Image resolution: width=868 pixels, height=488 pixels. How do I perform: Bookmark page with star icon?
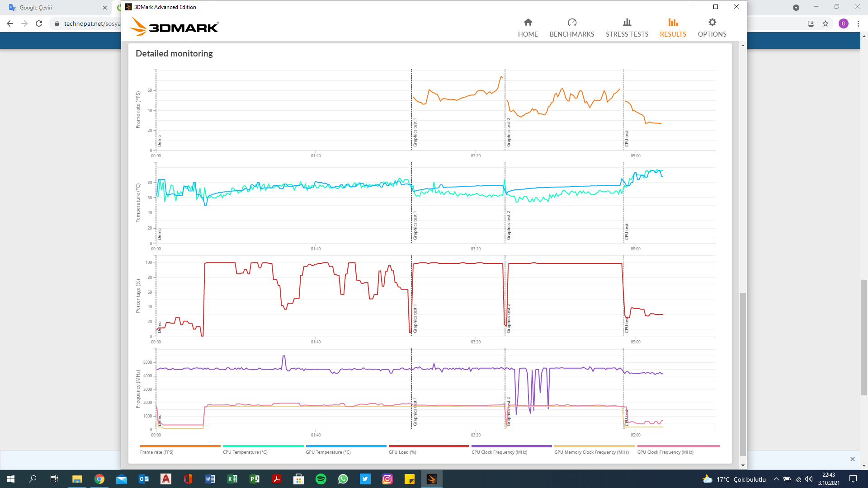coord(826,23)
